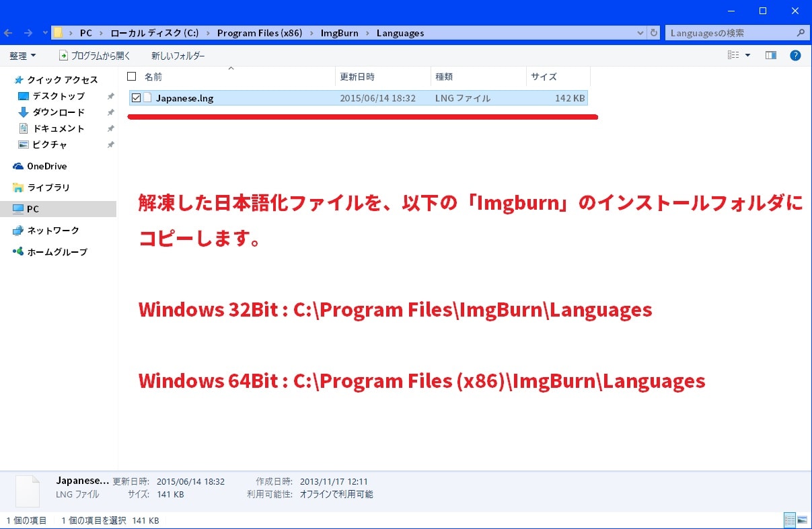
Task: Click the magnifier icon in search box
Action: pyautogui.click(x=801, y=33)
